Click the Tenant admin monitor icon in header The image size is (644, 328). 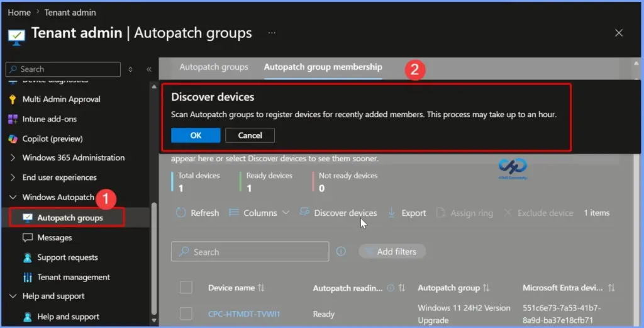point(16,37)
